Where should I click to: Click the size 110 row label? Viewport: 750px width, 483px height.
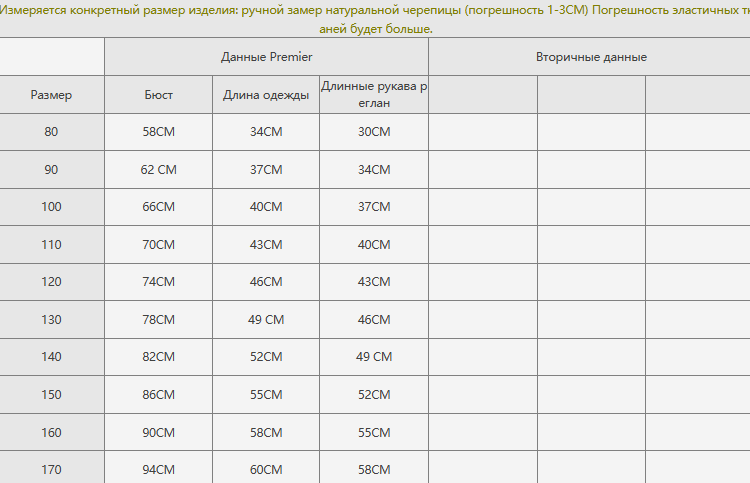51,245
